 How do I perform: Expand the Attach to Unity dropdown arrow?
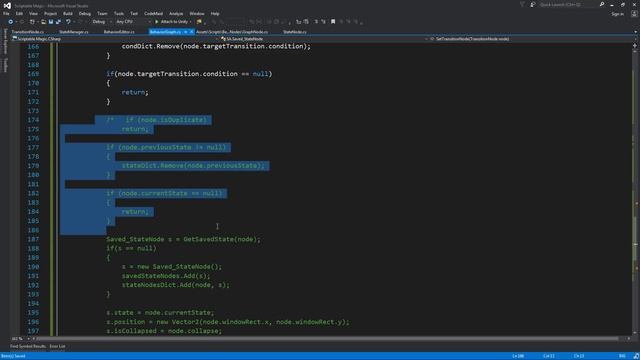190,22
